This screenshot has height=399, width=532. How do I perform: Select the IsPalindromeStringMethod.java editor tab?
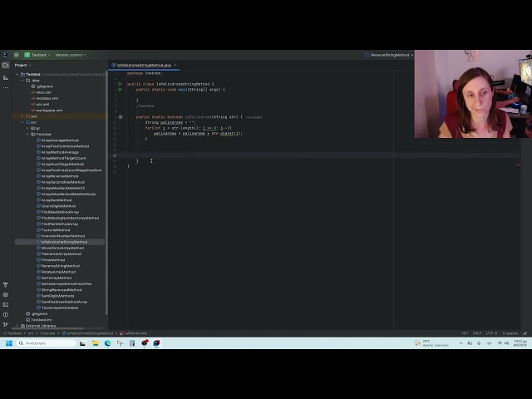coord(144,65)
